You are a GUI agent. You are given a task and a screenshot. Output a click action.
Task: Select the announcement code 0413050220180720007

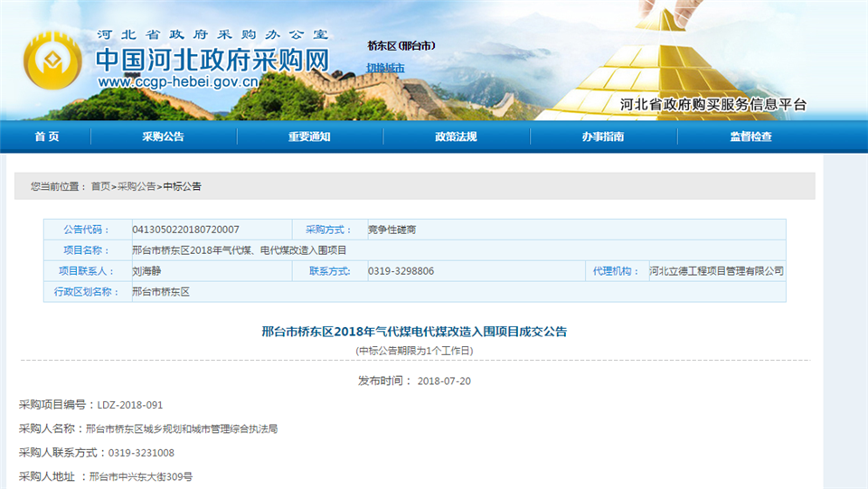point(185,230)
